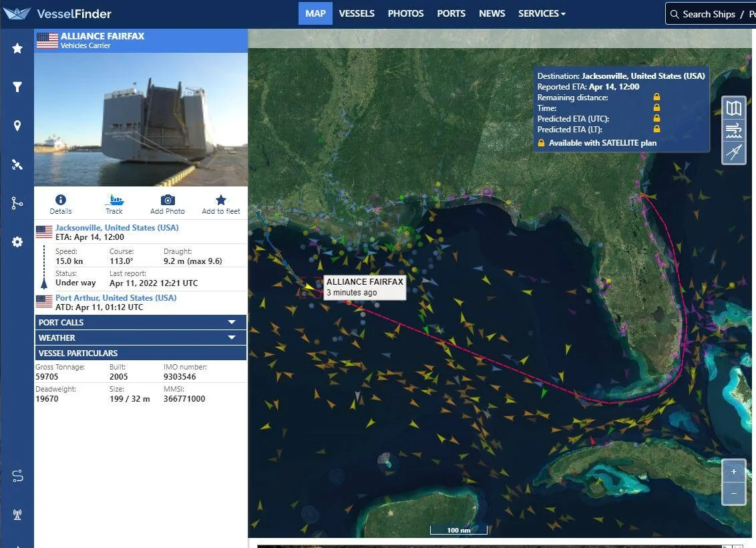Click the VesselFinder logo

click(x=57, y=13)
